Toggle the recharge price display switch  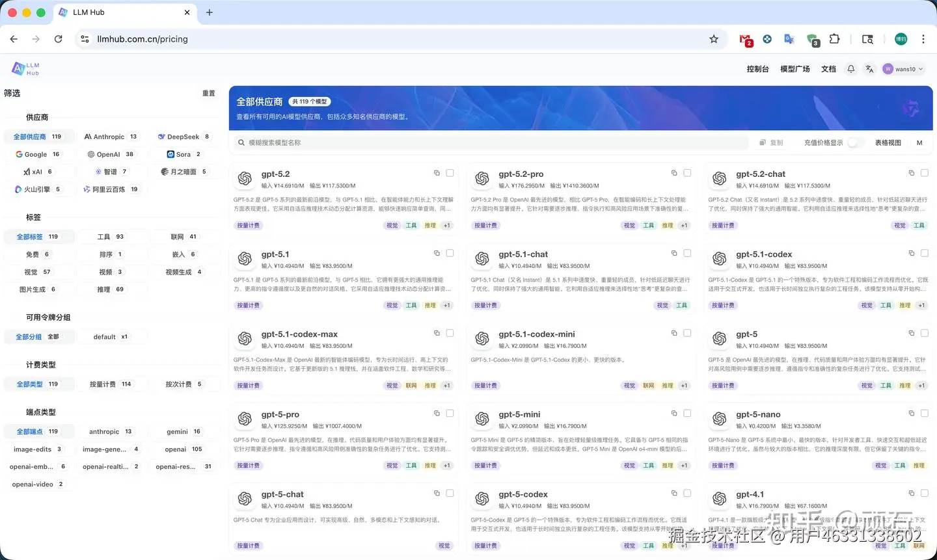[x=856, y=142]
